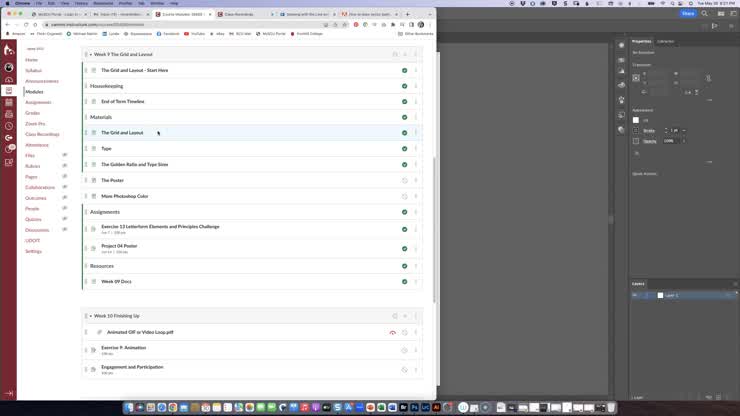Collapse the Week 9 module

tap(91, 54)
